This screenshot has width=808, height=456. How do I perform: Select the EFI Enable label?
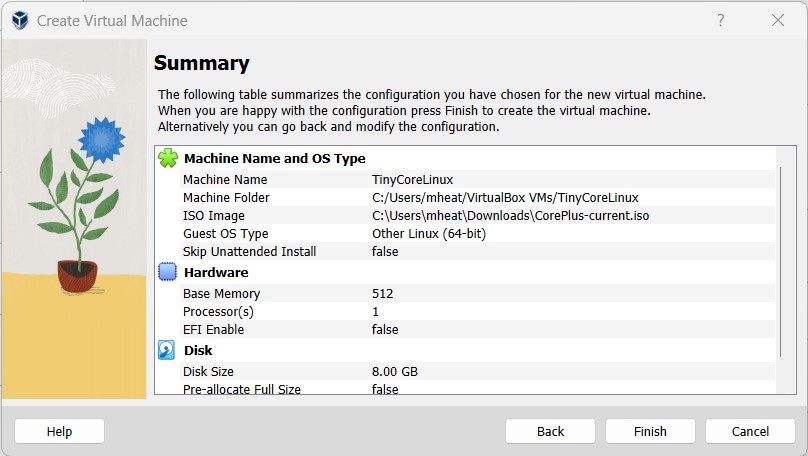click(213, 330)
